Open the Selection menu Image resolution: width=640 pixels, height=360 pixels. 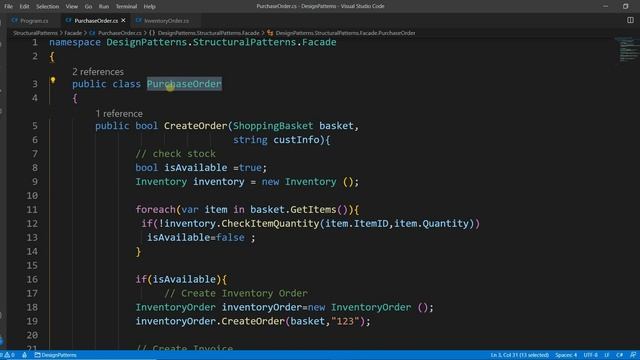click(47, 7)
